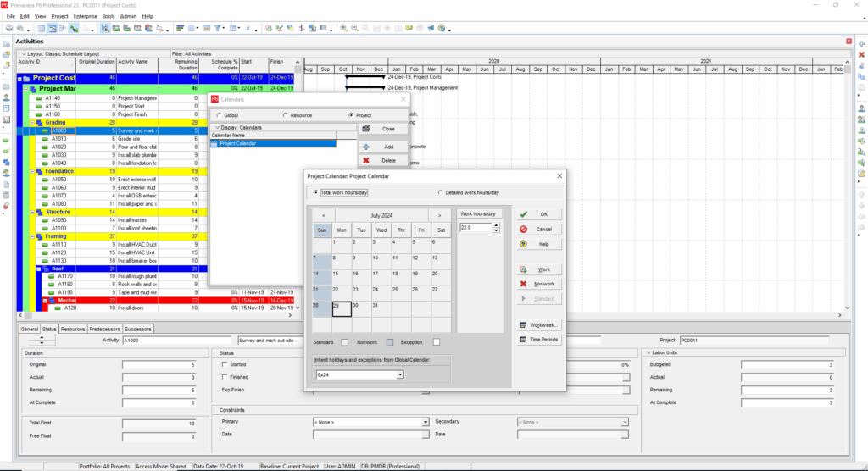Click the hash symbol toolbar icon
This screenshot has width=868, height=471.
tap(248, 28)
